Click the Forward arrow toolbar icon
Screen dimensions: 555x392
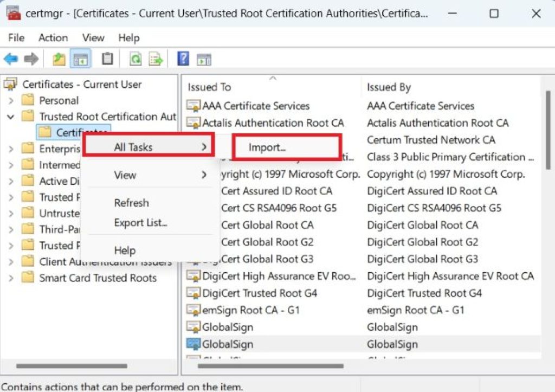click(31, 59)
